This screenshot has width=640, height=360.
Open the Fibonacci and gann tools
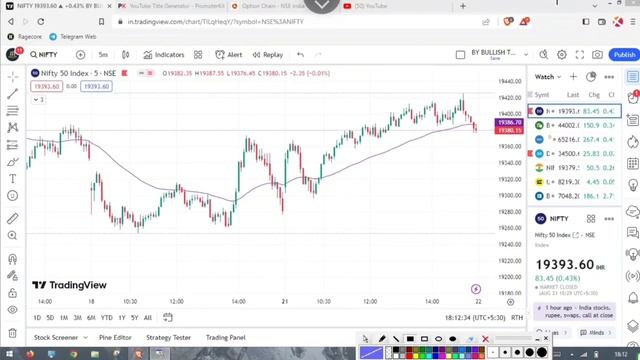click(x=13, y=110)
